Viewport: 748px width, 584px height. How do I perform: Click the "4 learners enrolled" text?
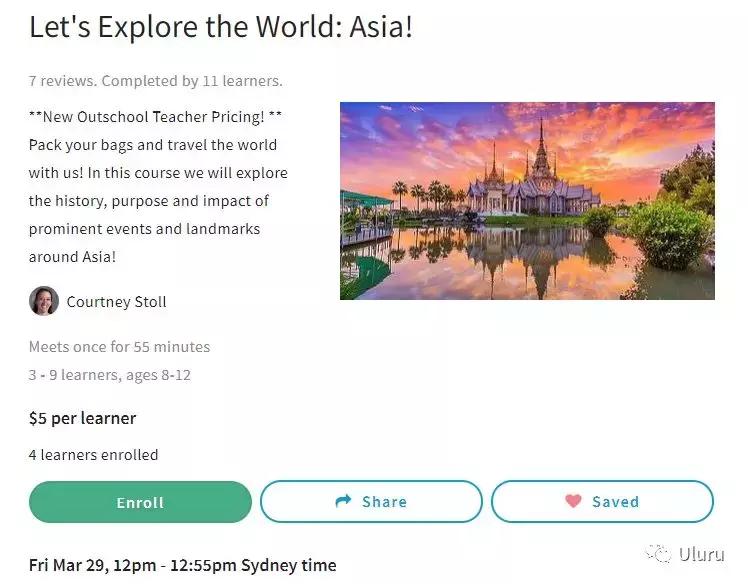tap(93, 455)
